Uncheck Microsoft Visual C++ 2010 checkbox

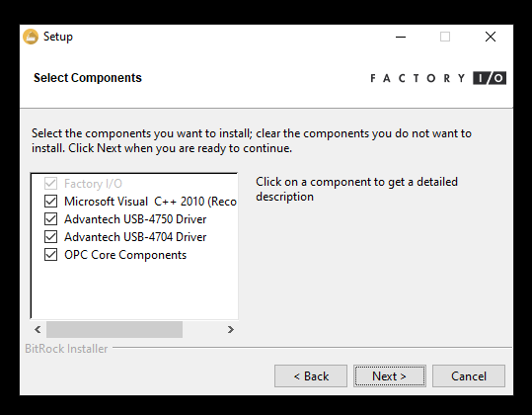tap(50, 202)
